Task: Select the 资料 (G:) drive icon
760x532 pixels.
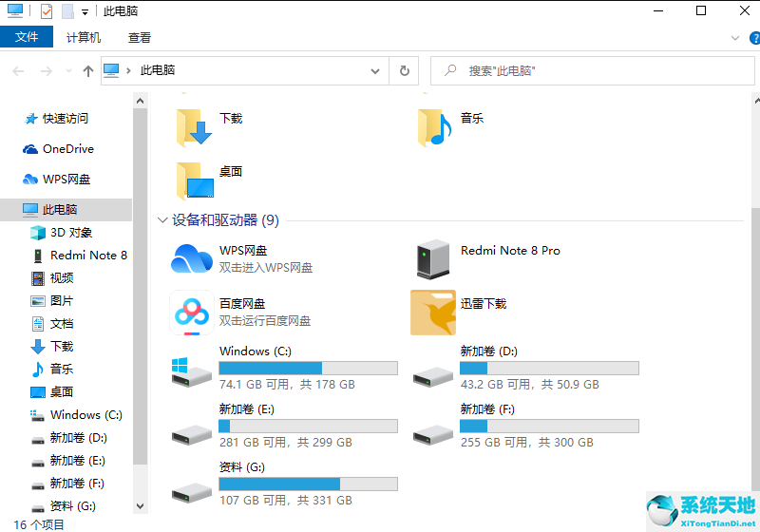Action: (192, 493)
